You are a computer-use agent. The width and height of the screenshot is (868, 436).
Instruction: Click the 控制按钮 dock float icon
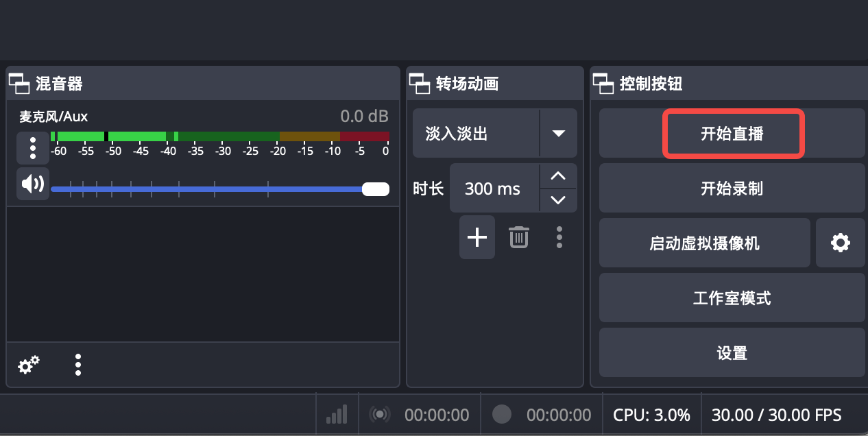click(604, 84)
